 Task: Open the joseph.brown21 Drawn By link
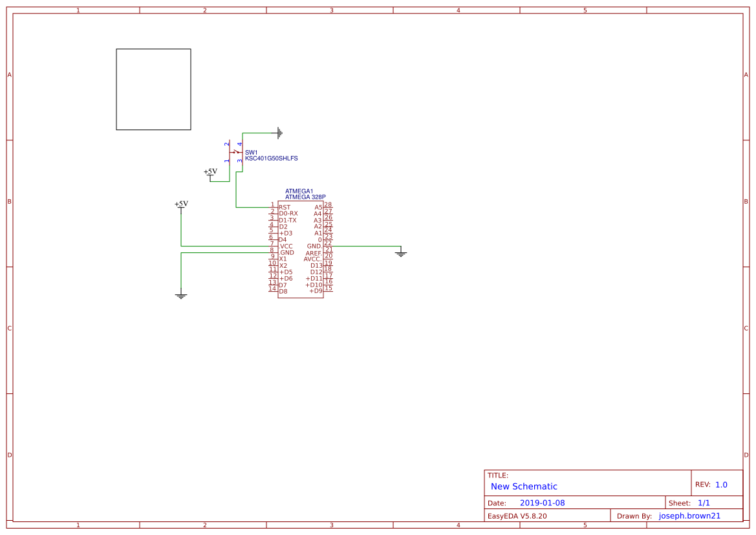(689, 516)
